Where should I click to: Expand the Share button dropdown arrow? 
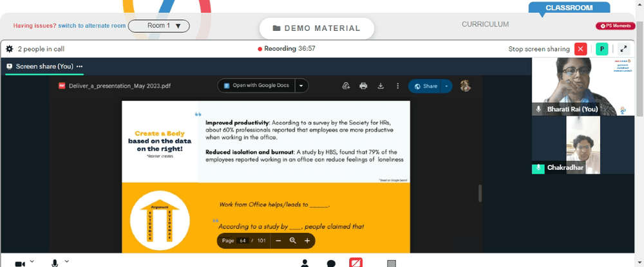click(x=446, y=86)
